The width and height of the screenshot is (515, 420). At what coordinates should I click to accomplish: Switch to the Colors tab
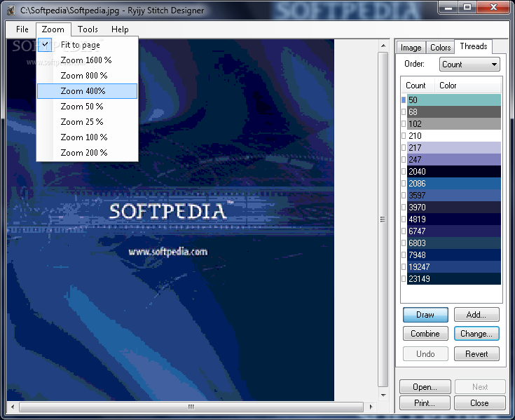(x=441, y=48)
